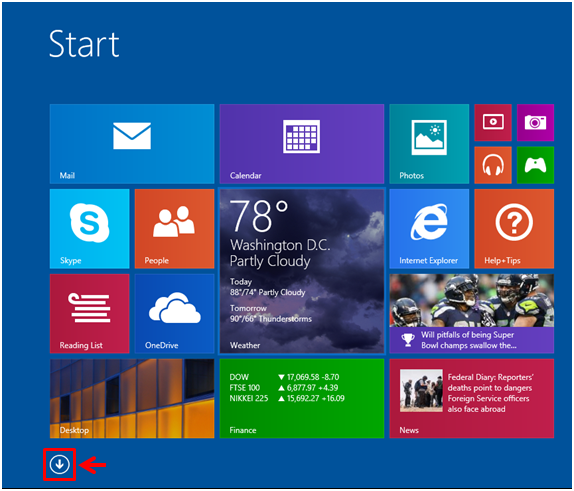The width and height of the screenshot is (574, 491).
Task: Click the down arrow to show all apps
Action: tap(59, 465)
